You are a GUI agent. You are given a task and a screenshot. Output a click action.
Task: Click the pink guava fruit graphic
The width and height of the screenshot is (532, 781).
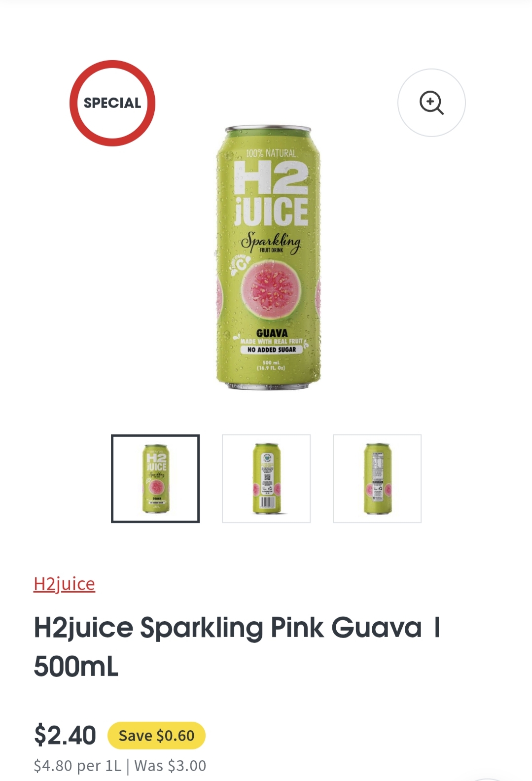[271, 291]
